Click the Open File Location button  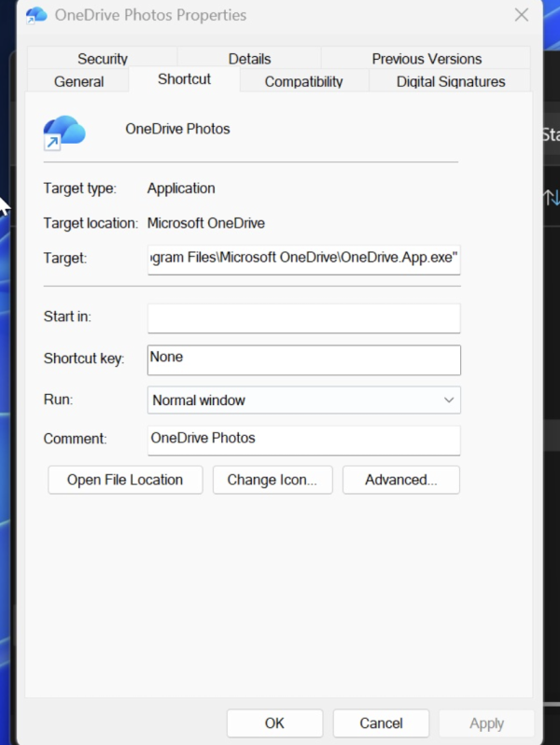125,480
